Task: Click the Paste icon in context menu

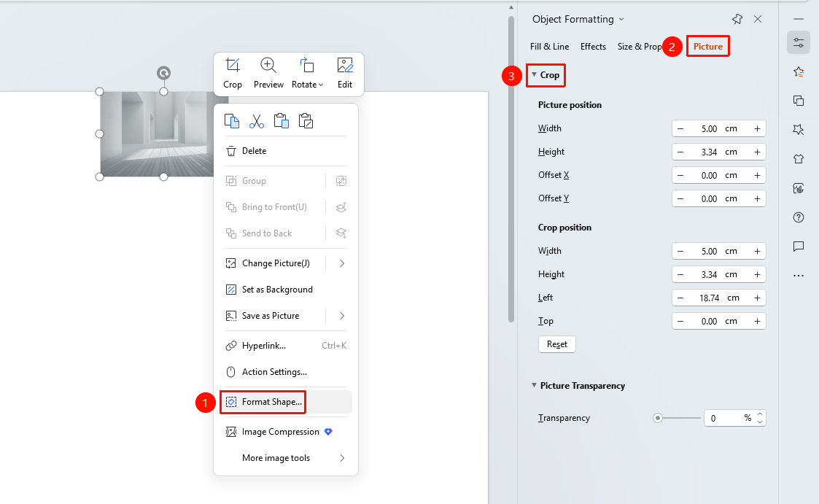Action: (281, 121)
